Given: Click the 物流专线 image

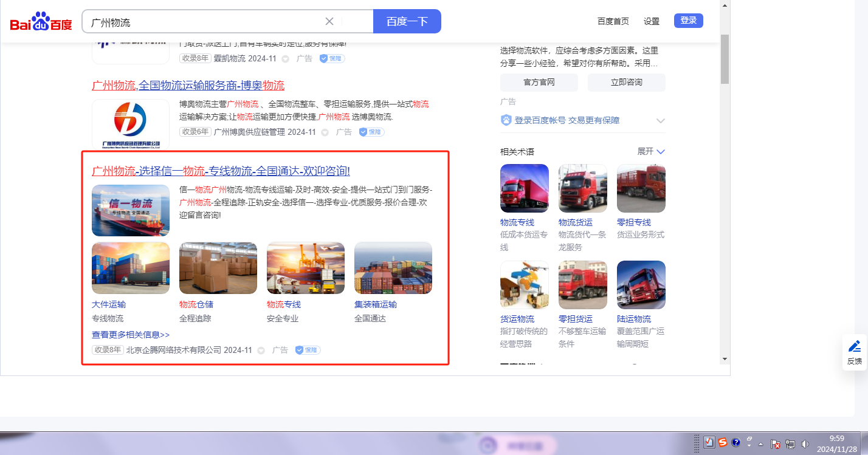Looking at the screenshot, I should 306,268.
